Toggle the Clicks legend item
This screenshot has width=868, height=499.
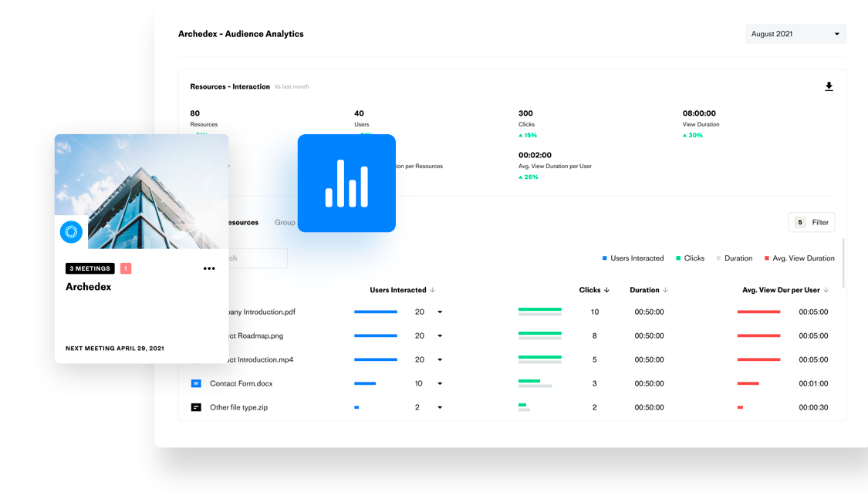(689, 258)
